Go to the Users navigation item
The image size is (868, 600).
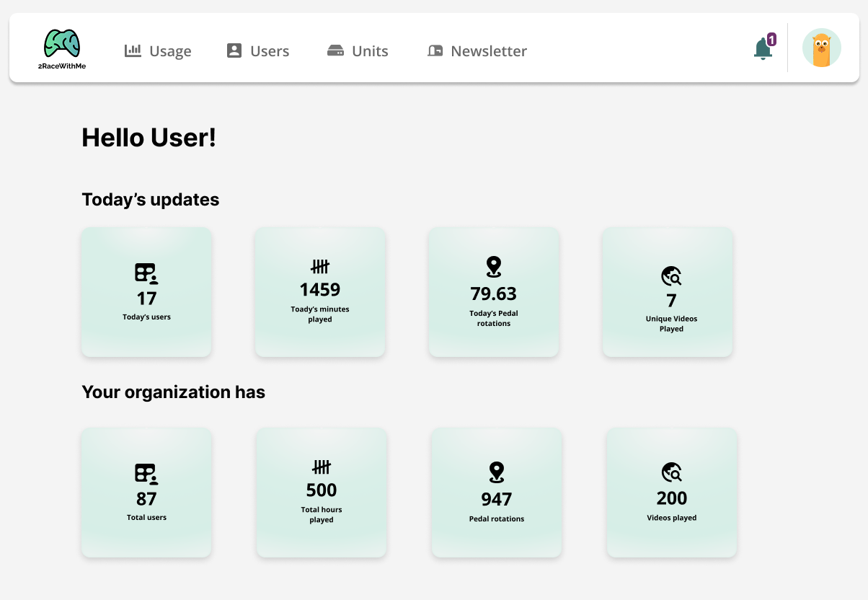pos(258,50)
